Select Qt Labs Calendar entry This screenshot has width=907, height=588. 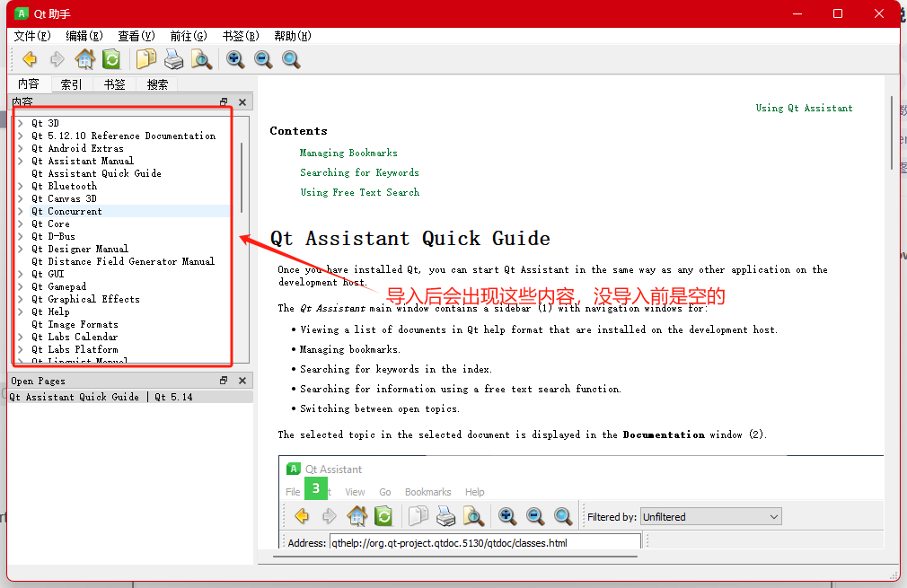(x=75, y=337)
